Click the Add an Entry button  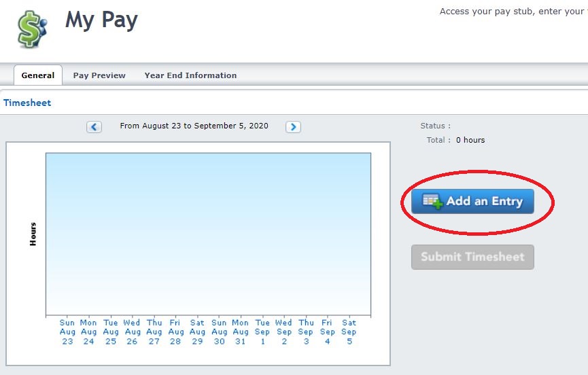472,202
